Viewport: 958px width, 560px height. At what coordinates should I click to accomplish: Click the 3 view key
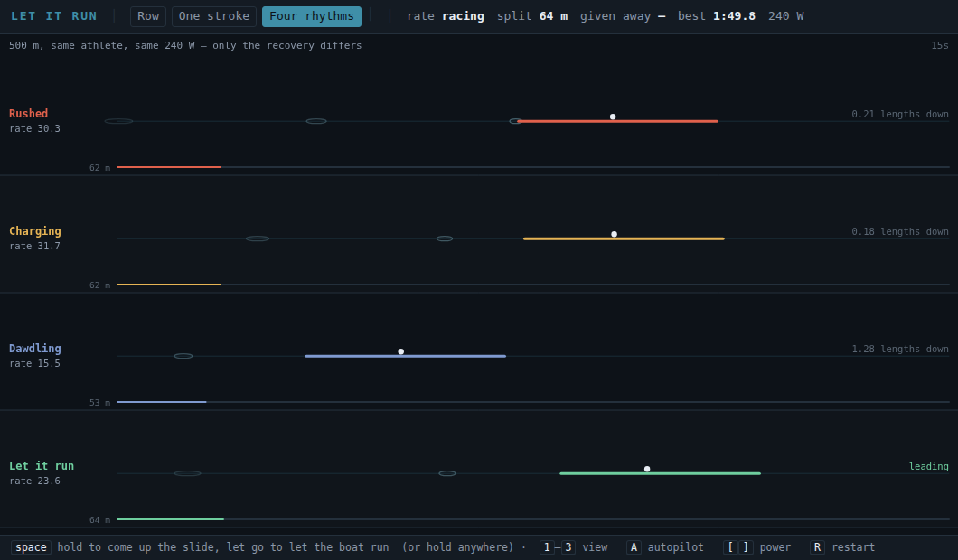pos(568,547)
